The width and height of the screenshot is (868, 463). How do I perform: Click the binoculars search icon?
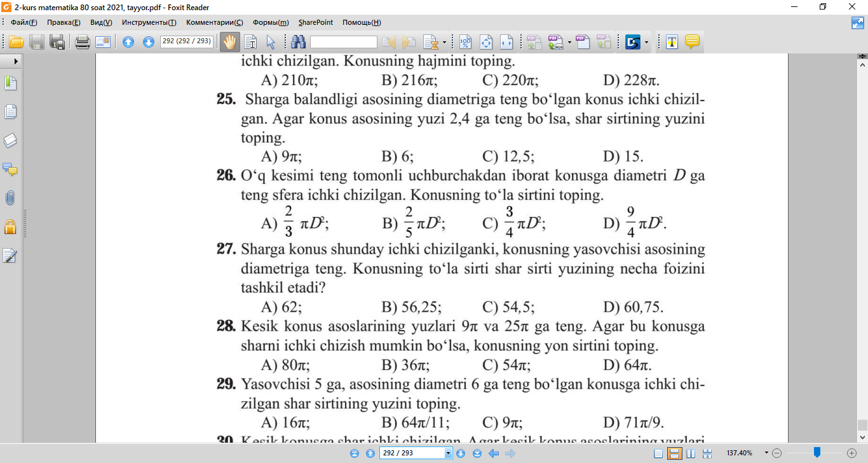299,43
